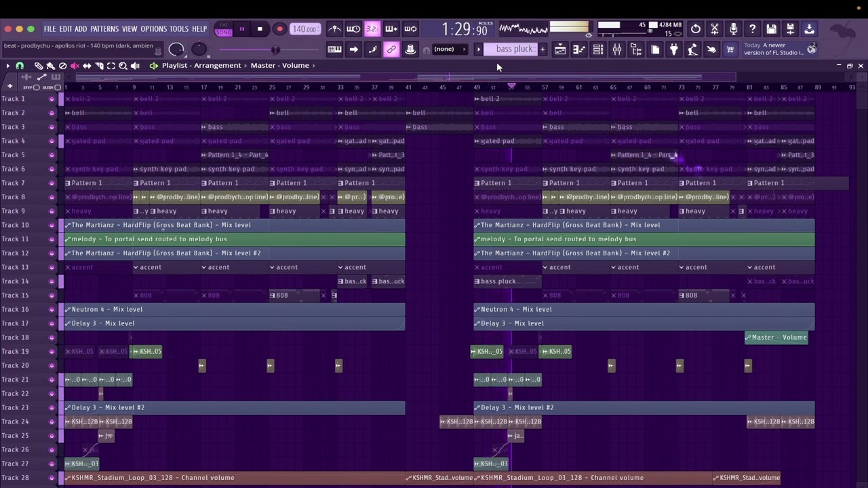
Task: Click the master pitch knob
Action: (199, 49)
